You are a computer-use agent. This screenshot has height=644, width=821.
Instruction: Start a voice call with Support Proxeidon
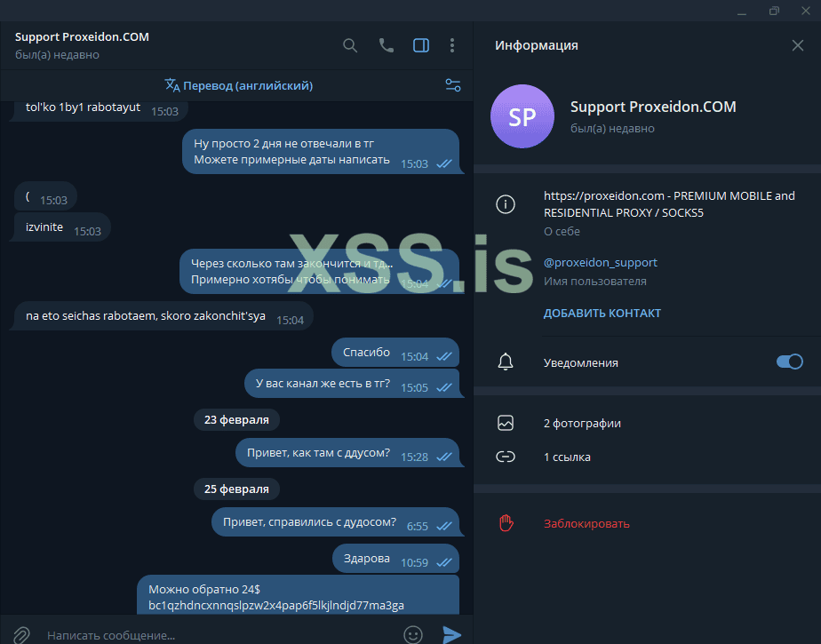coord(386,45)
